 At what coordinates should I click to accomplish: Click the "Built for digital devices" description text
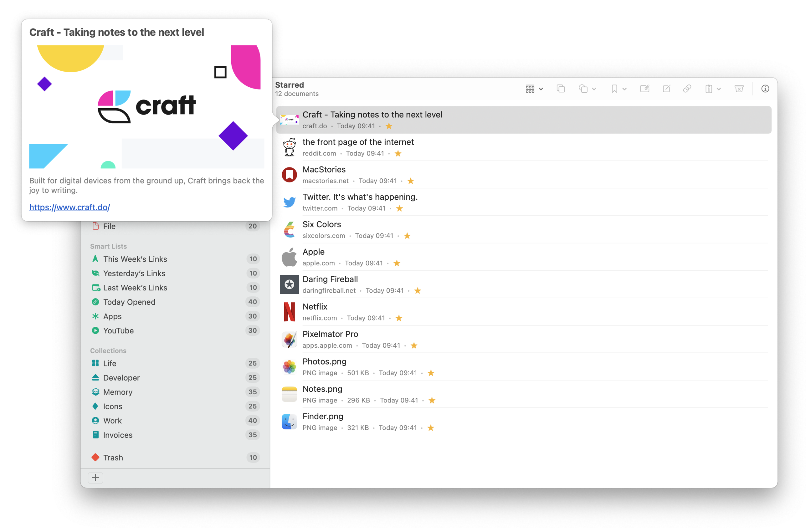[147, 185]
